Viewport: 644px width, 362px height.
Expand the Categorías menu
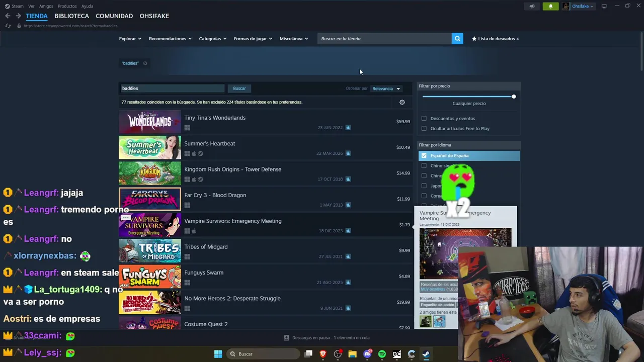(212, 39)
